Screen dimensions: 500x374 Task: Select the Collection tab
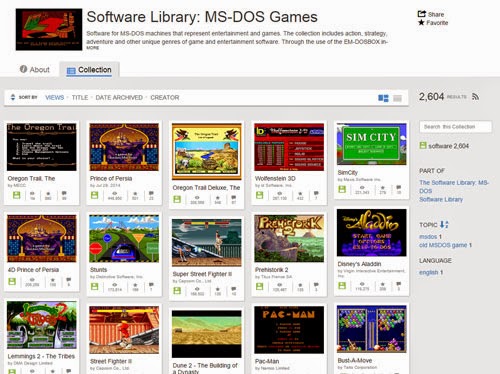pos(89,70)
